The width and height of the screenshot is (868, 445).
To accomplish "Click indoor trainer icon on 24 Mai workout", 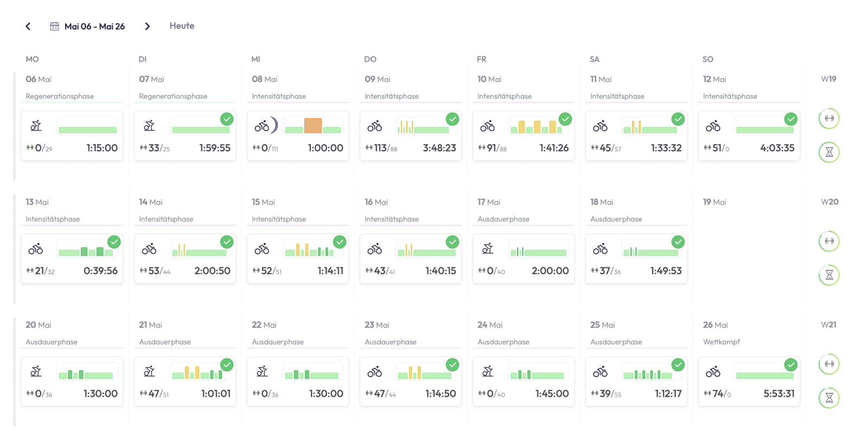I will [488, 371].
